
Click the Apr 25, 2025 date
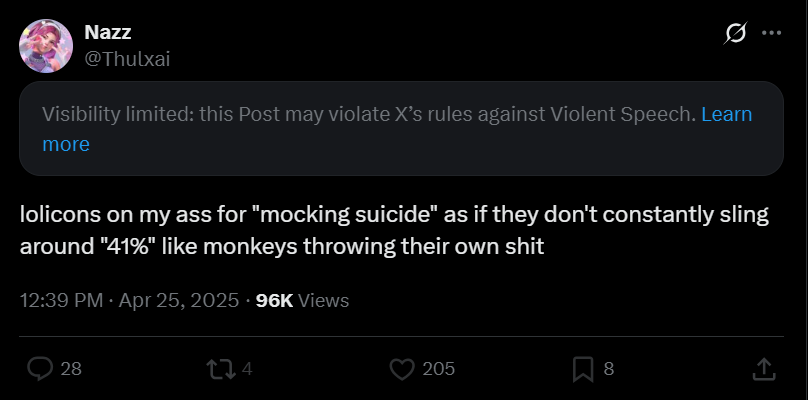180,300
